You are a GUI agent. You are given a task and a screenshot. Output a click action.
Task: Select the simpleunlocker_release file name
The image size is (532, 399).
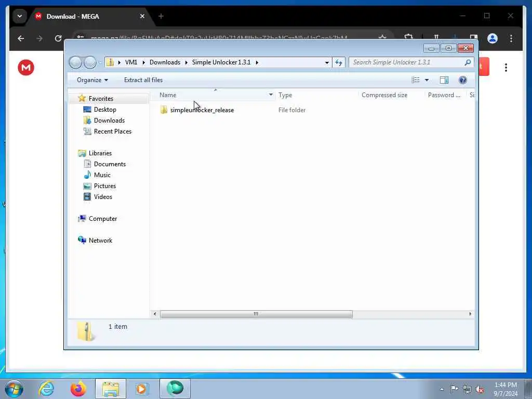tap(202, 110)
